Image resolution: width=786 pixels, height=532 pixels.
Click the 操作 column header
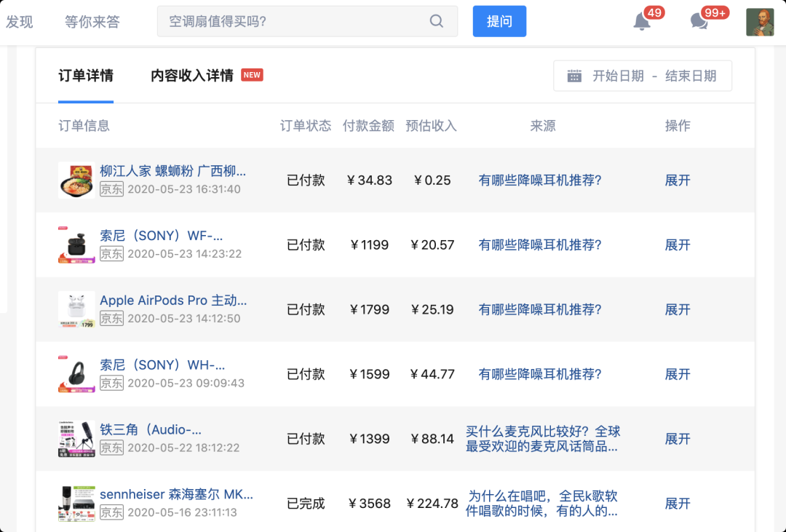(x=678, y=126)
